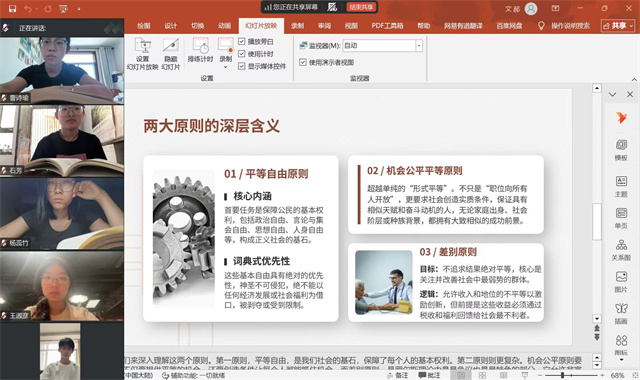Open the 绘图 Draw tab
640x380 pixels.
(144, 26)
